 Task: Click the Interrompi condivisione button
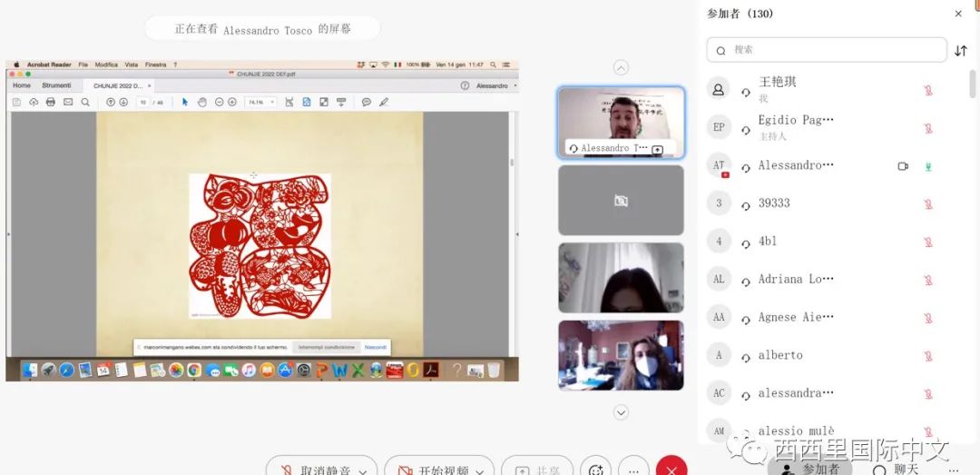coord(327,347)
